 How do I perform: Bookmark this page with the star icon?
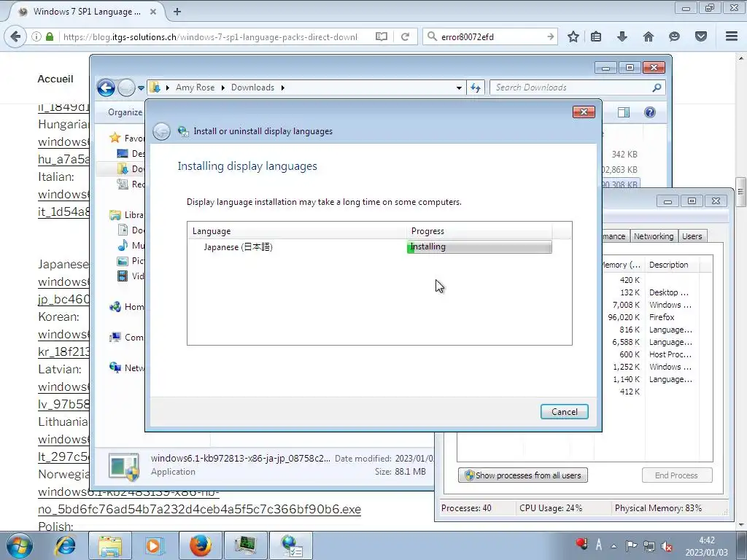click(573, 36)
